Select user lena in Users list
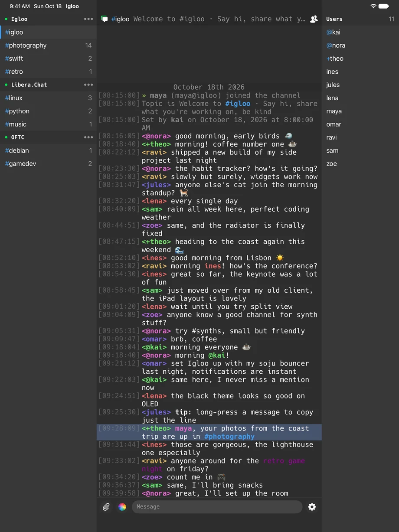The height and width of the screenshot is (532, 399). coord(360,98)
